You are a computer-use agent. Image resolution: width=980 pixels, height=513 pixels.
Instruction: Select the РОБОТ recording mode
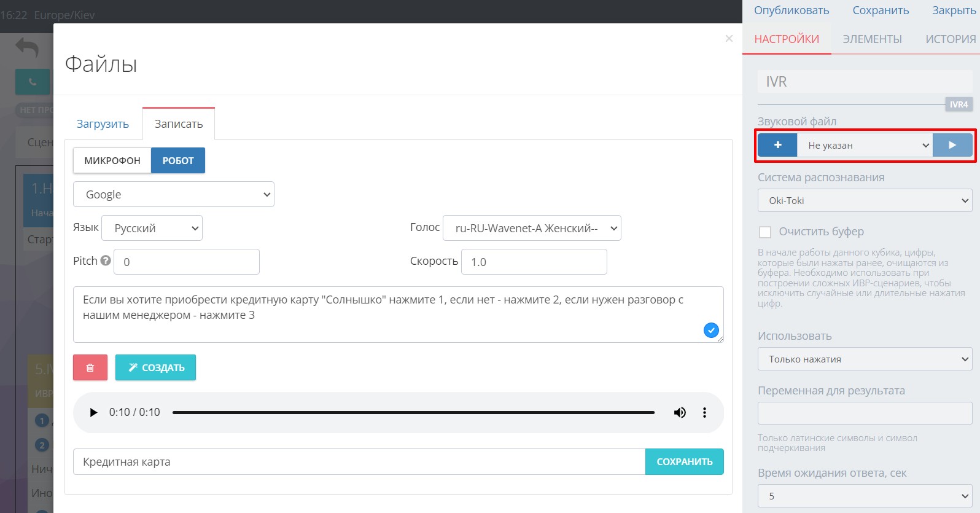tap(178, 160)
